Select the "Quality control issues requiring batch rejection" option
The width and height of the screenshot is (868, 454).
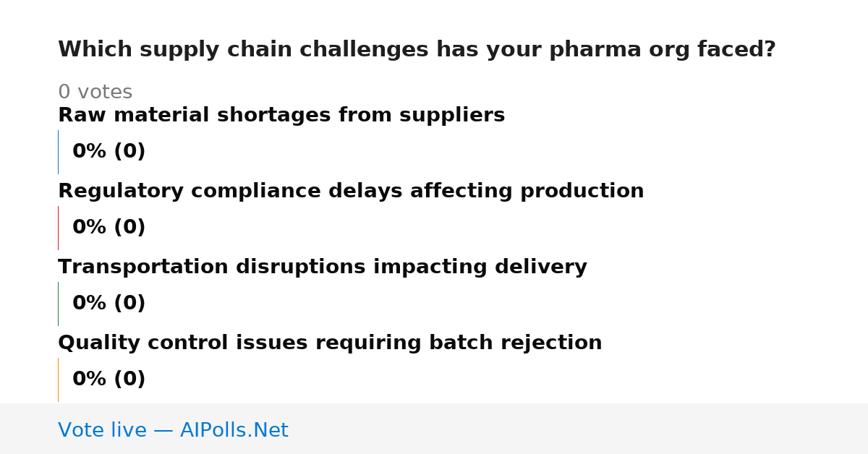point(330,343)
